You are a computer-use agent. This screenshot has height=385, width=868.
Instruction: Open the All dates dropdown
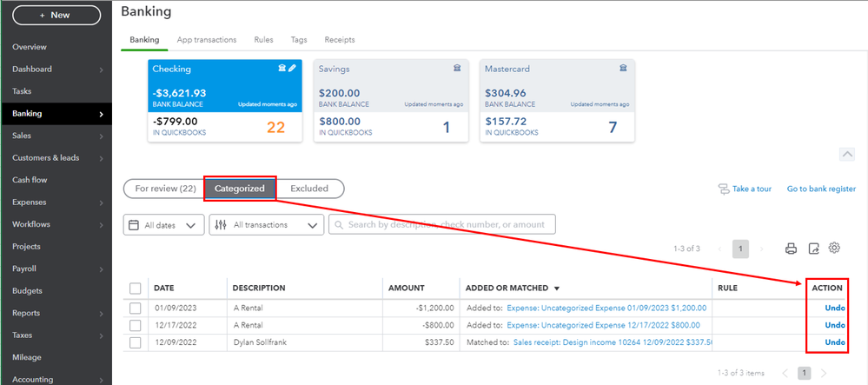[164, 225]
